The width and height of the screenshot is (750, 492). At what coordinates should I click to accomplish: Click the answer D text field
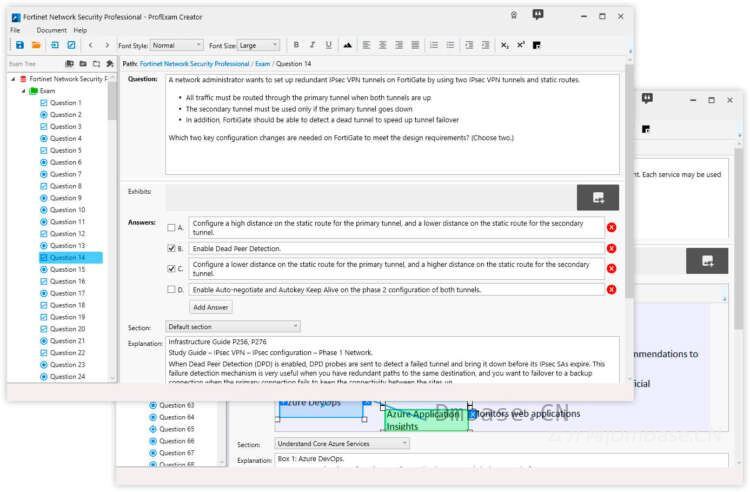click(397, 290)
